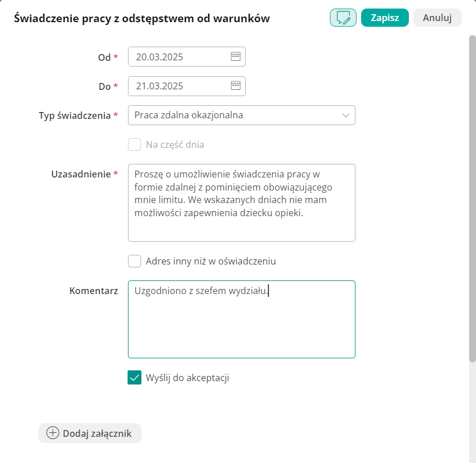Image resolution: width=476 pixels, height=463 pixels.
Task: Tick the Na część dnia checkbox
Action: pos(134,144)
